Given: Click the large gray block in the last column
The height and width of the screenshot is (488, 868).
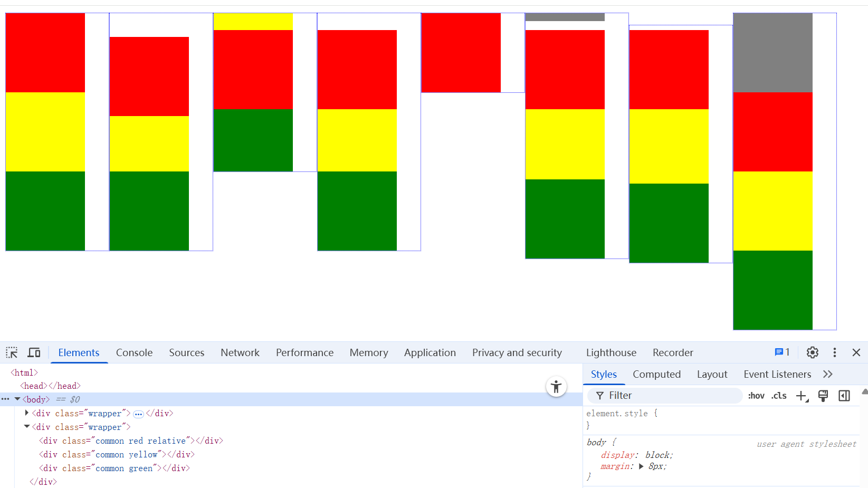Looking at the screenshot, I should pyautogui.click(x=772, y=53).
